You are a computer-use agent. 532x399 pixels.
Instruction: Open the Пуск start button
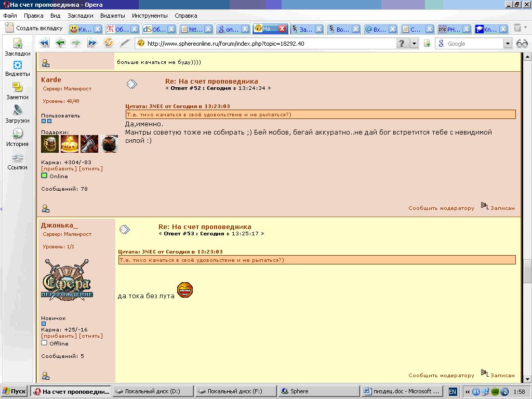point(14,391)
